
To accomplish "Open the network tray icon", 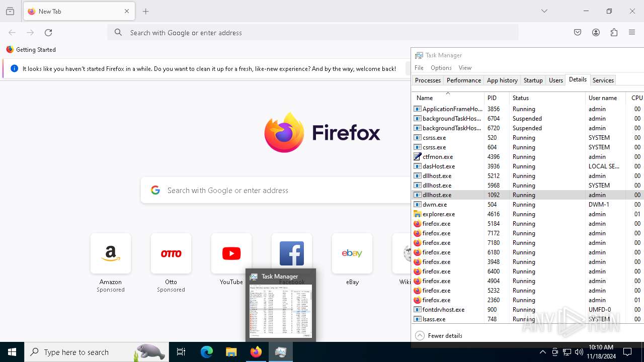I will (x=567, y=352).
